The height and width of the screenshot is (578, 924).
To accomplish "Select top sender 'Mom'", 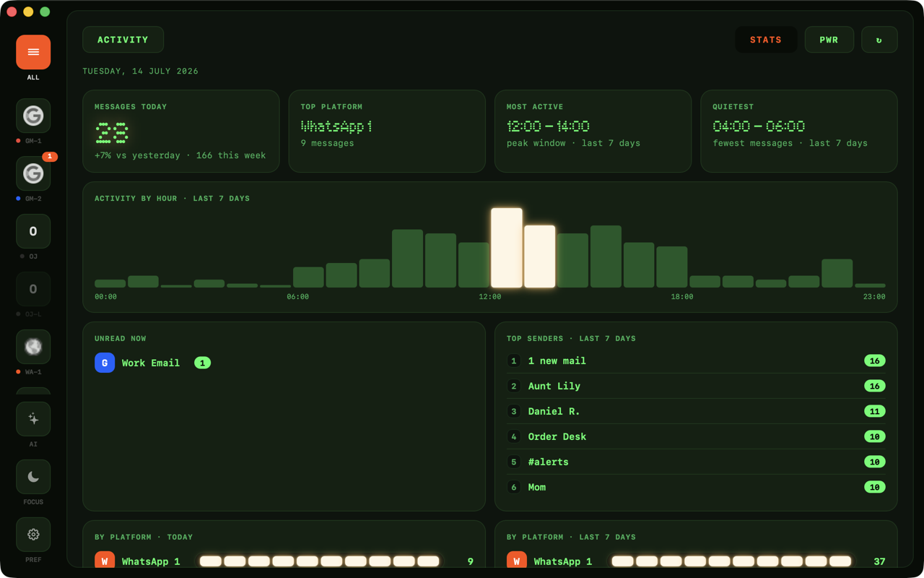I will tap(696, 487).
